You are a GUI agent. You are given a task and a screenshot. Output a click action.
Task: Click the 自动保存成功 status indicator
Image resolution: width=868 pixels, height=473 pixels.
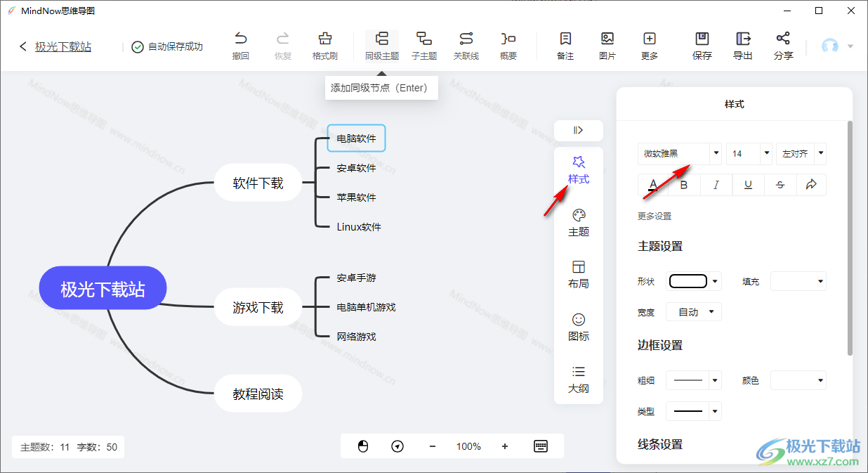(x=167, y=46)
